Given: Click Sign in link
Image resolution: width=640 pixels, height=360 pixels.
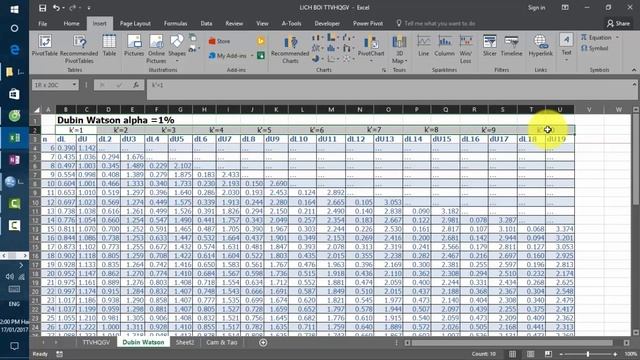Looking at the screenshot, I should (x=536, y=8).
